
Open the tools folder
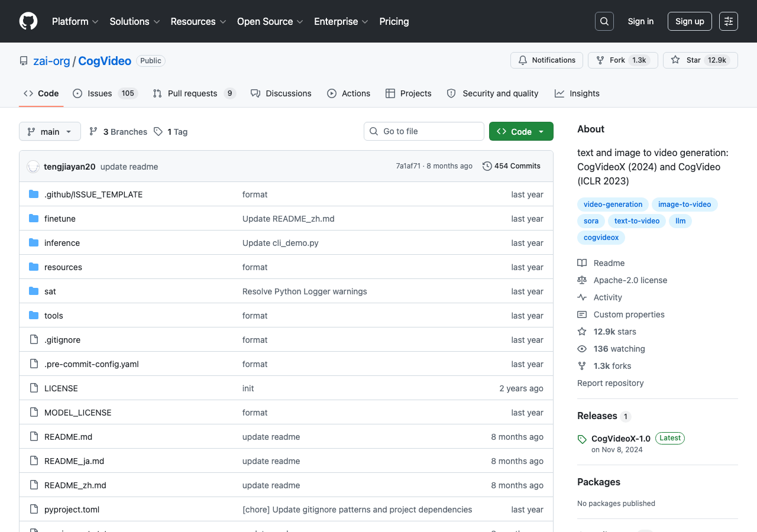pos(54,316)
